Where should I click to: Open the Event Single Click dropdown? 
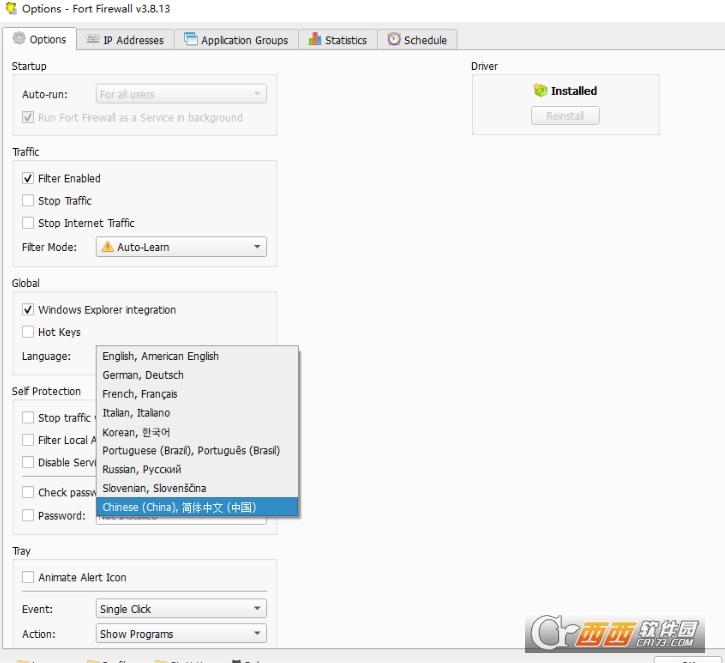[x=181, y=608]
